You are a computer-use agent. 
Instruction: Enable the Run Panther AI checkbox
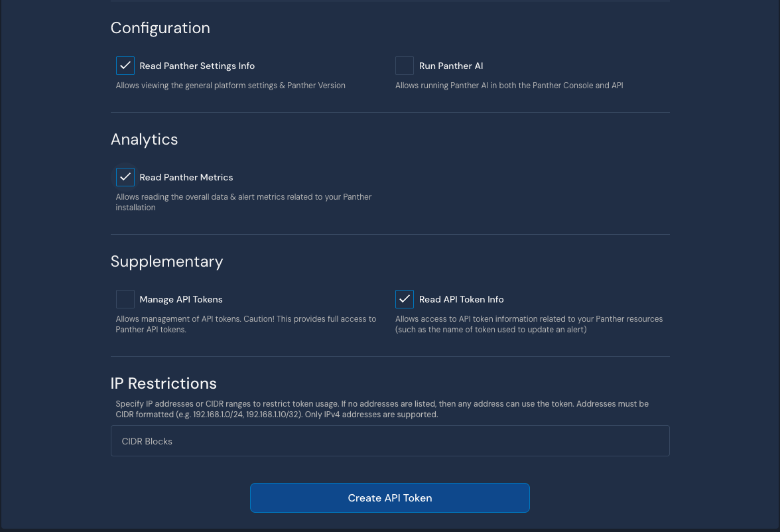(x=405, y=65)
